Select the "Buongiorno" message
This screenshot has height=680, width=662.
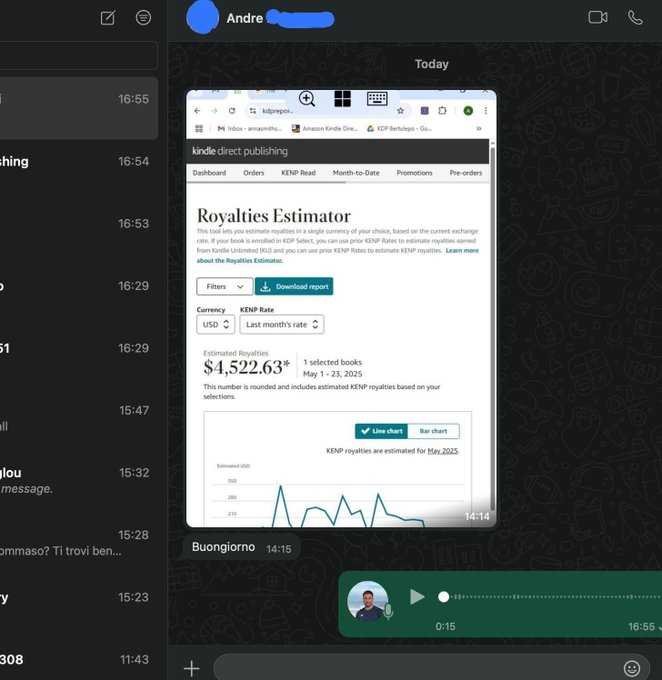coord(241,547)
